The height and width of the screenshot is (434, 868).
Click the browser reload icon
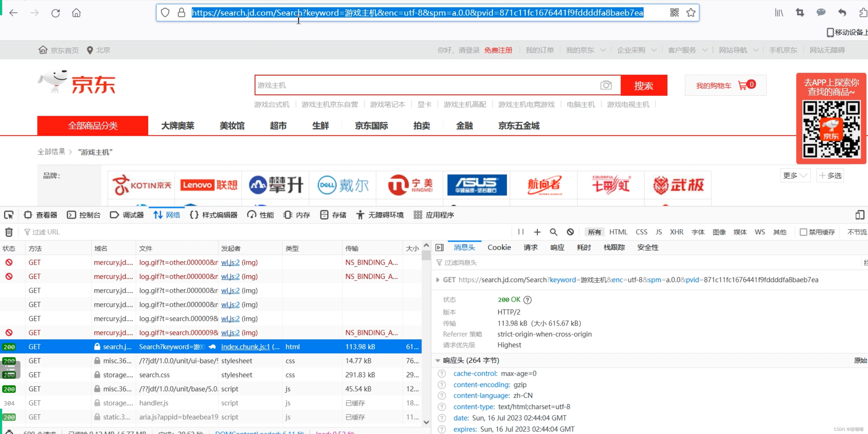coord(56,13)
